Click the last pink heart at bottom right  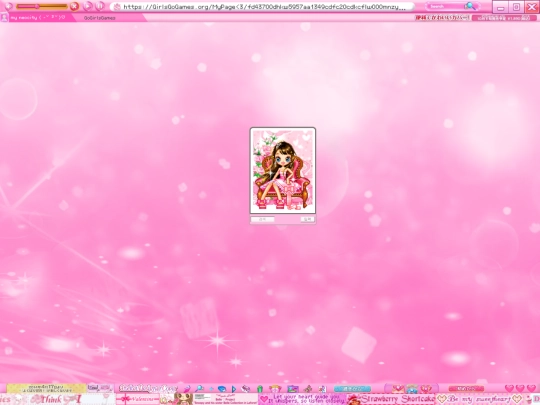[531, 388]
